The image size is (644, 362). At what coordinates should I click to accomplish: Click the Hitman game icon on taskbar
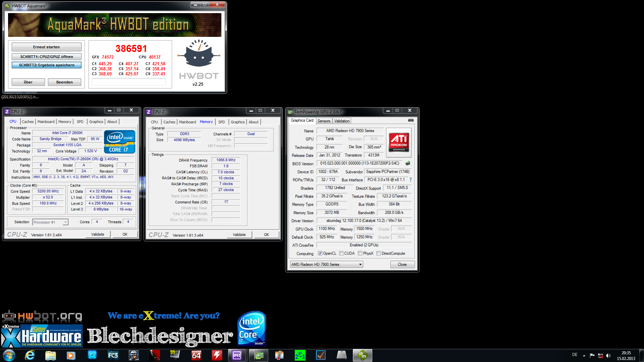[x=155, y=355]
